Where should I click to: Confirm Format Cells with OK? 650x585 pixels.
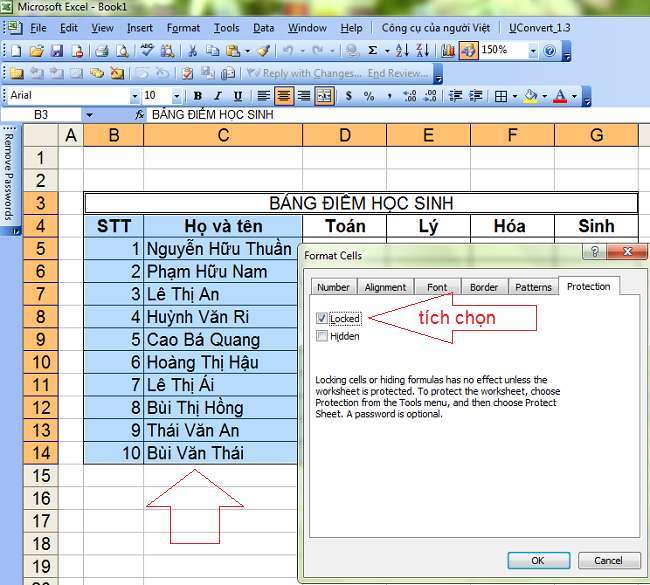[x=538, y=561]
